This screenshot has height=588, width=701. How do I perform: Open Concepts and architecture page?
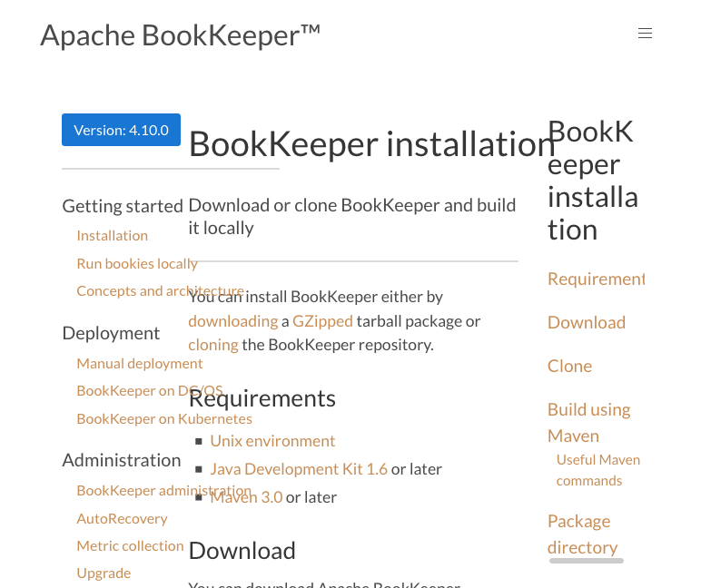pos(160,291)
